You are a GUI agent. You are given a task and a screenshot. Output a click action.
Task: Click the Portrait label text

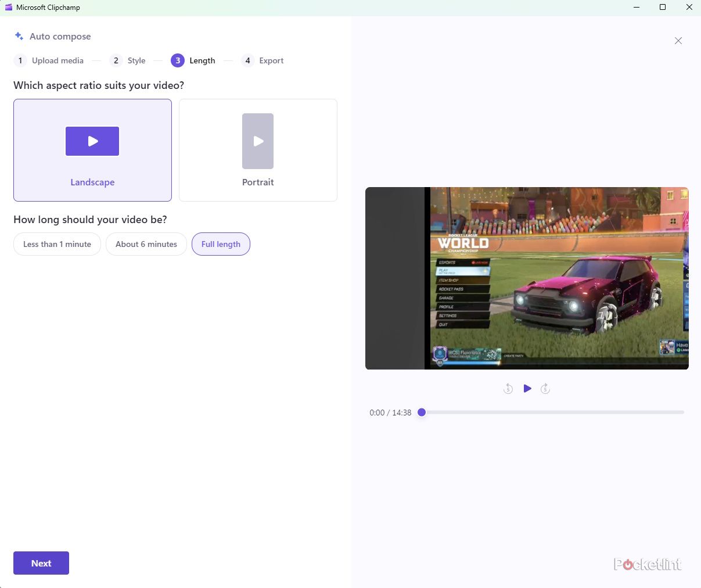coord(258,182)
